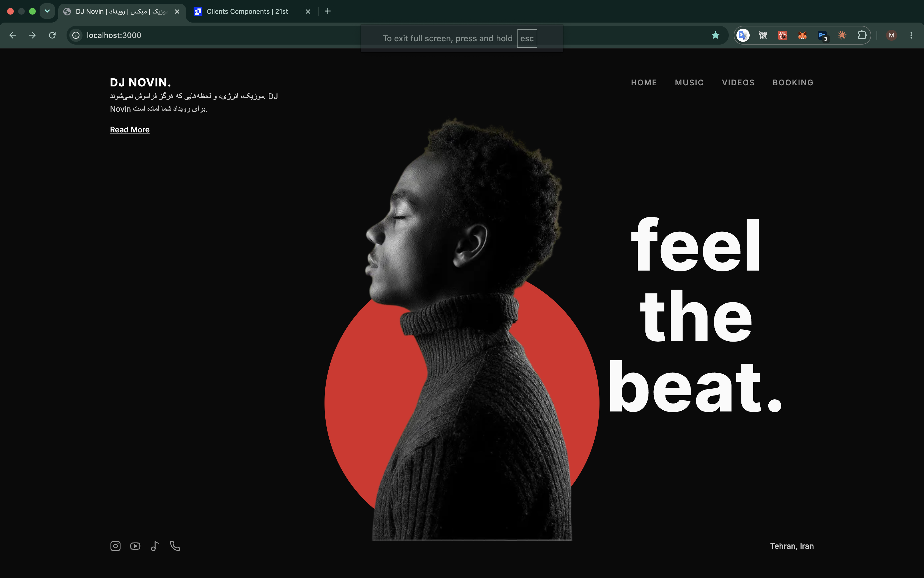This screenshot has width=924, height=578.
Task: Open the crossed-flags extension icon in the toolbar
Action: coord(763,35)
